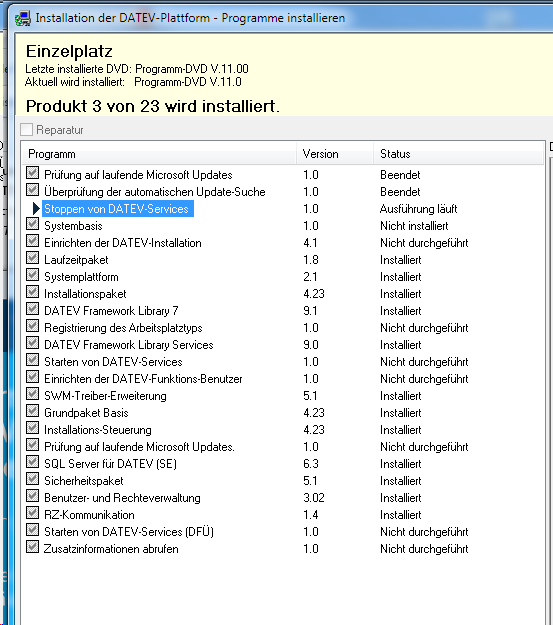Click version 1.8 of Laufzeitpaket

(x=311, y=260)
